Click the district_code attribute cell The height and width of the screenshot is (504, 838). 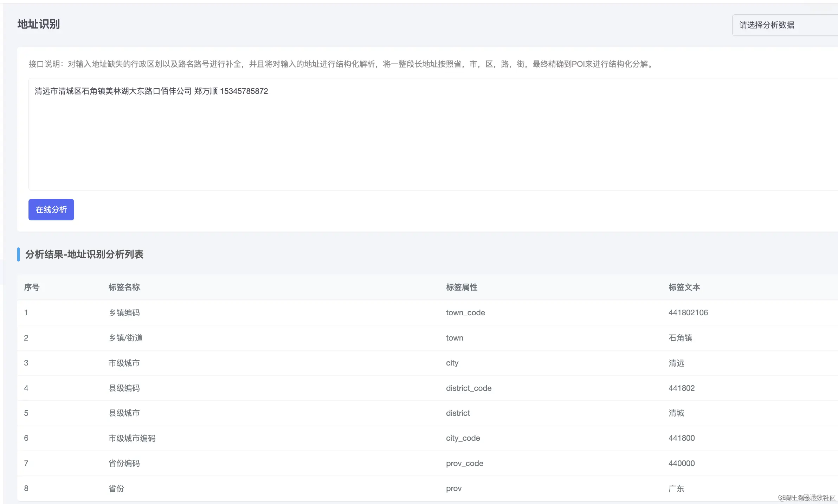pyautogui.click(x=469, y=388)
